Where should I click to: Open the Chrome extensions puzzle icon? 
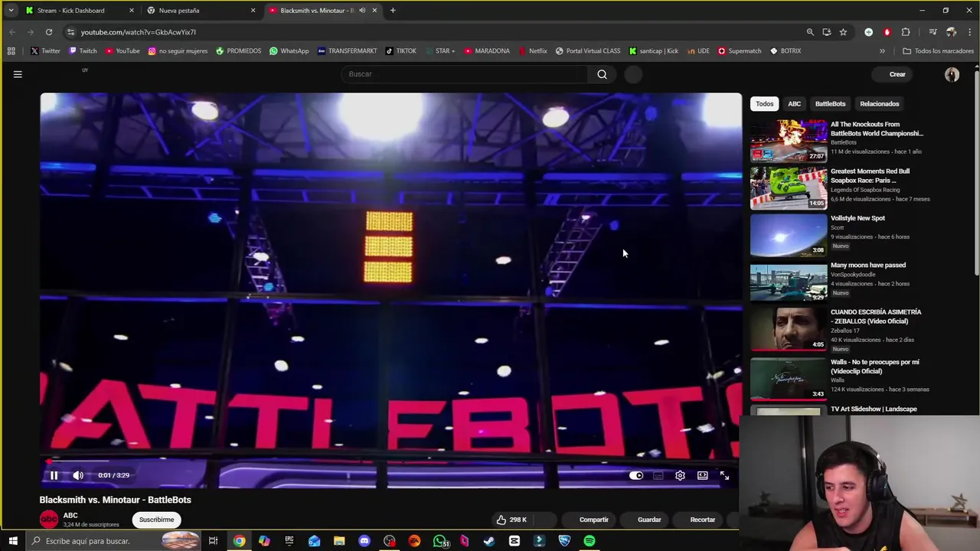pyautogui.click(x=906, y=32)
